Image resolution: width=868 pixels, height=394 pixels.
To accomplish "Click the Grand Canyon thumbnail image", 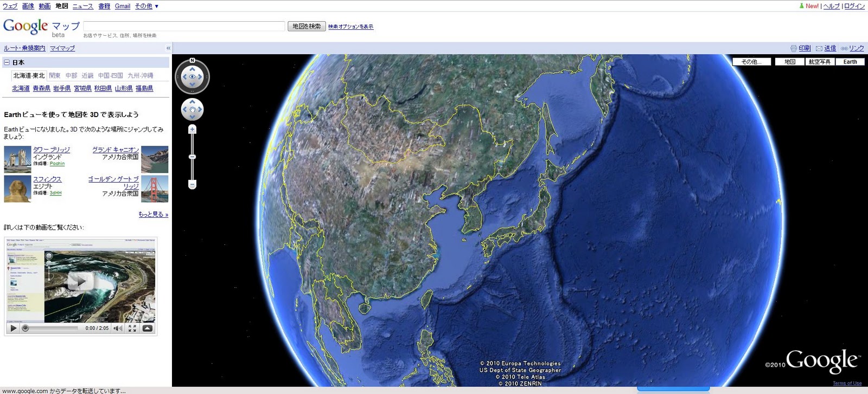I will [155, 159].
